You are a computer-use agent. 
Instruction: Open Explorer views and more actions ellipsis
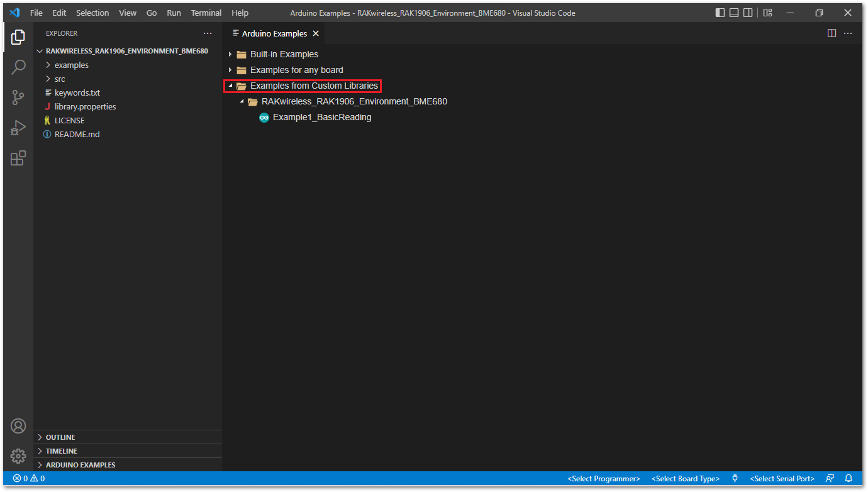pyautogui.click(x=208, y=33)
